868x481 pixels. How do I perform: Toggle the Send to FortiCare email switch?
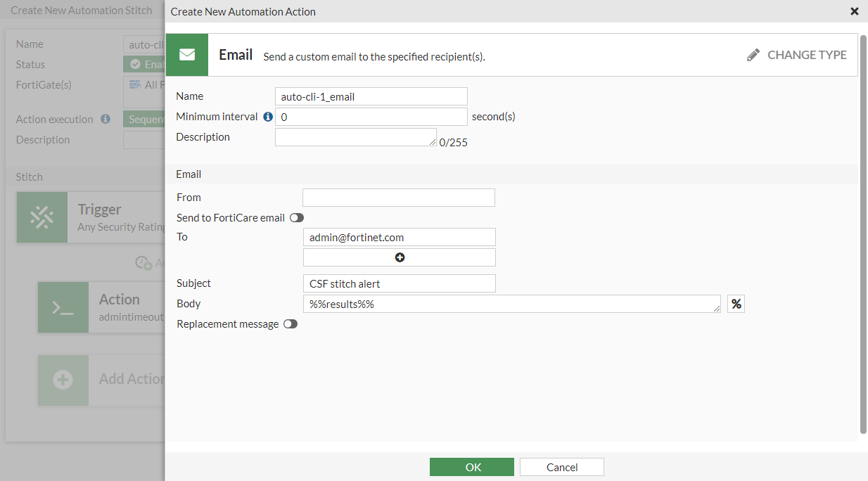click(x=296, y=217)
